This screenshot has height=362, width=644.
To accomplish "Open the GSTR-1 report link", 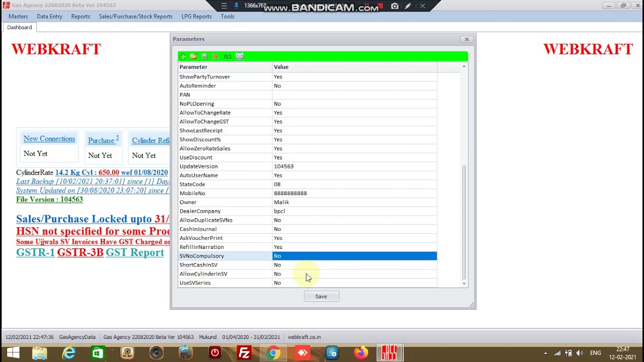I will click(x=35, y=252).
